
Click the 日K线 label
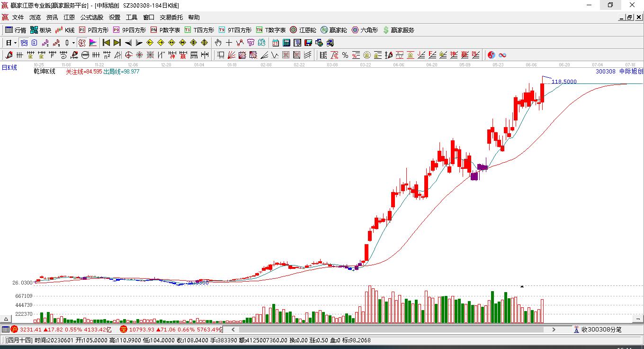coord(9,67)
